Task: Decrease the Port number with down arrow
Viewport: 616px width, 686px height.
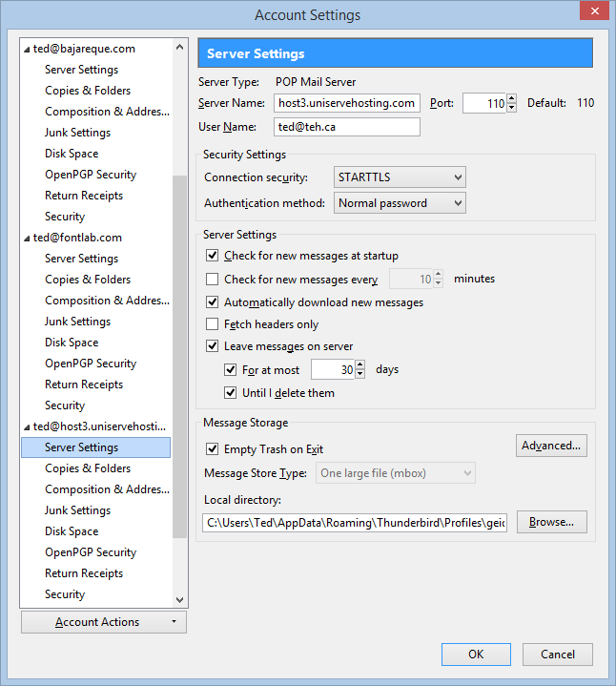Action: pos(512,108)
